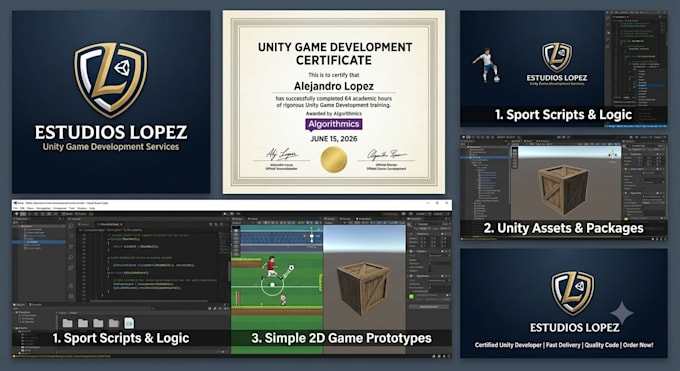Click Add Component button in the Inspector
The width and height of the screenshot is (680, 371).
coord(429,307)
